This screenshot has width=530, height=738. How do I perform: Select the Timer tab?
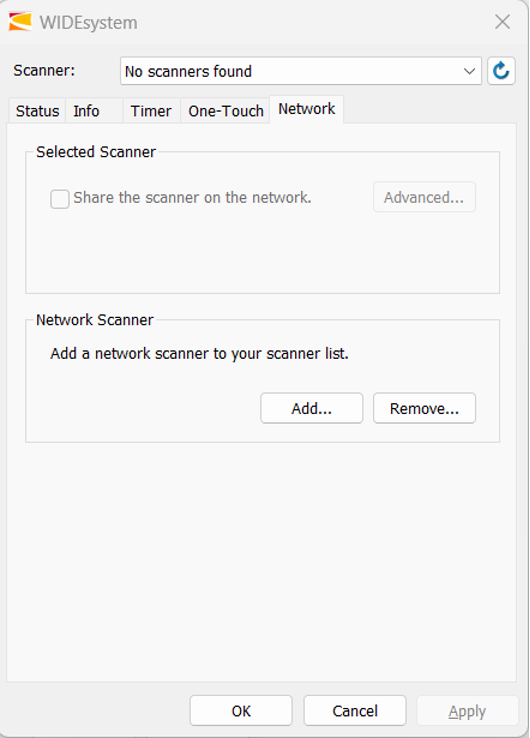point(151,111)
